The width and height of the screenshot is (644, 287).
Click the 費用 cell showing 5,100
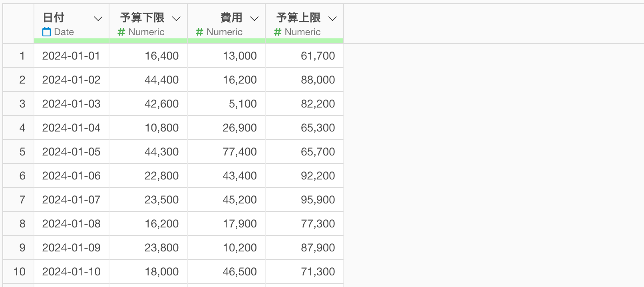point(227,104)
